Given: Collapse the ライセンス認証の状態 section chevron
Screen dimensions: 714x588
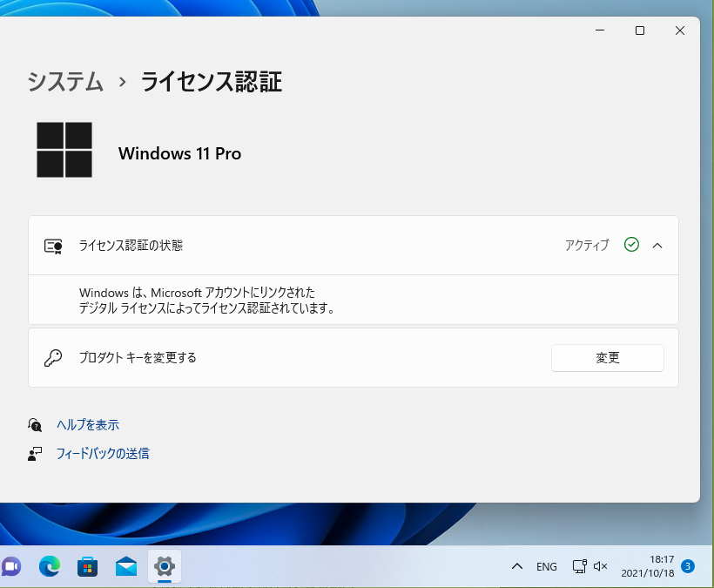Looking at the screenshot, I should (657, 246).
